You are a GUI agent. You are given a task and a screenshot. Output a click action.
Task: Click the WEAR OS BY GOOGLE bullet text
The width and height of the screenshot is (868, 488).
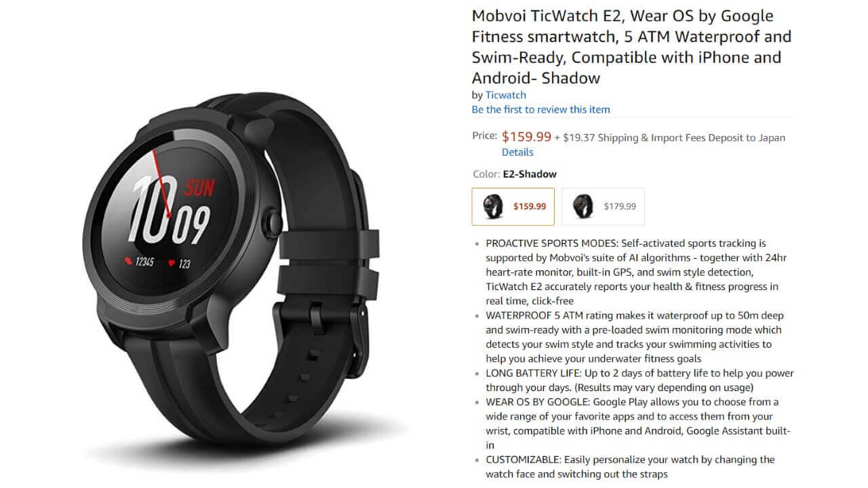(637, 424)
